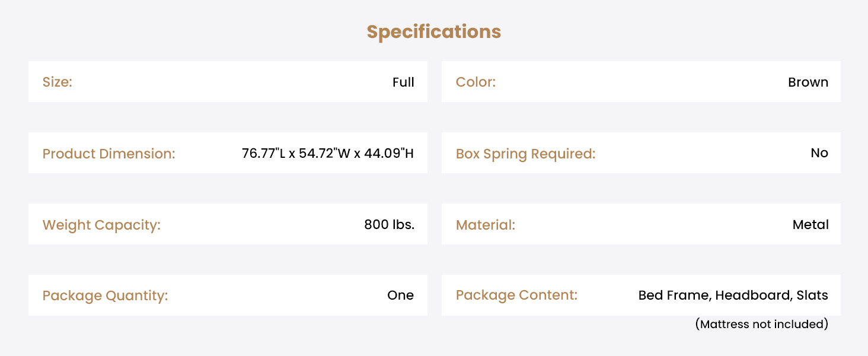The image size is (868, 356).
Task: Click the Material label
Action: (485, 225)
